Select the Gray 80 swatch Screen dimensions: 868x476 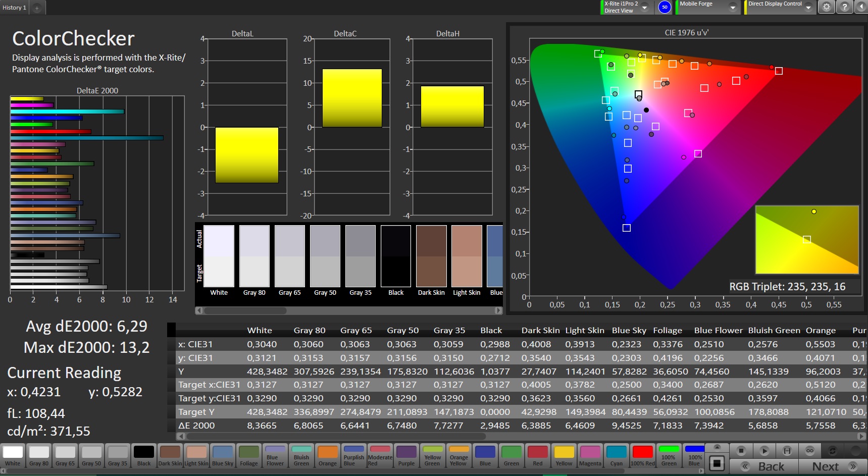pyautogui.click(x=39, y=455)
